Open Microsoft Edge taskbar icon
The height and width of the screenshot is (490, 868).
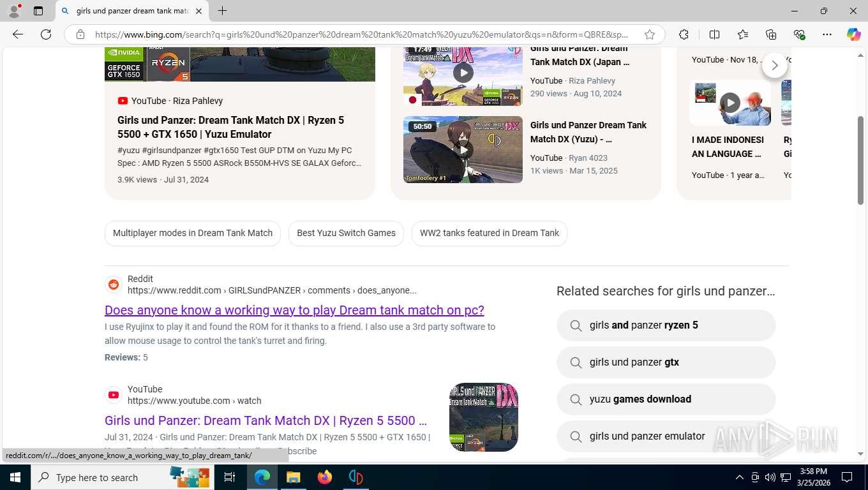point(262,477)
